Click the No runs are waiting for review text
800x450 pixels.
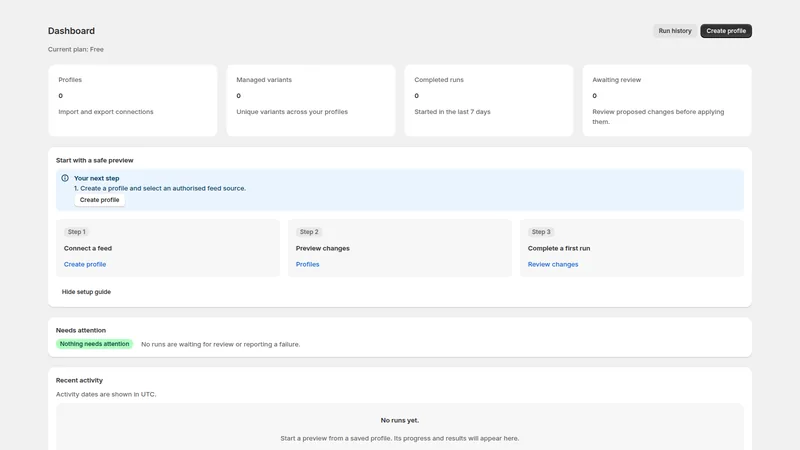(220, 344)
